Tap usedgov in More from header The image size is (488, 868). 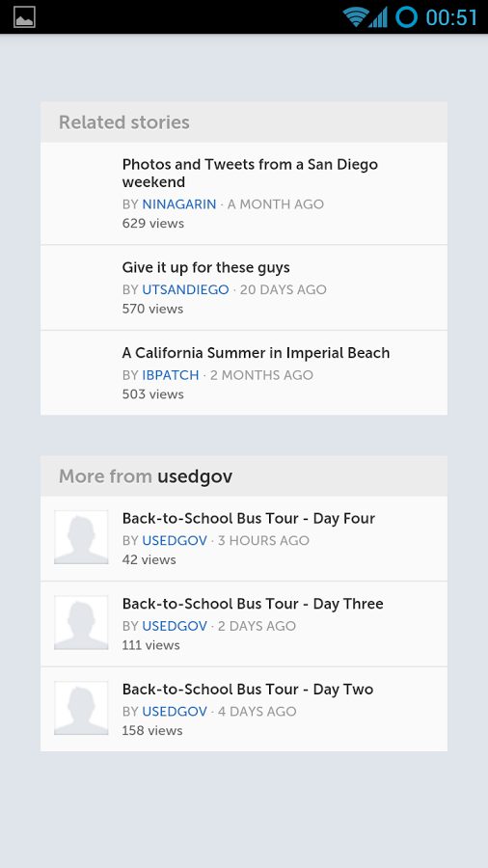pos(195,476)
